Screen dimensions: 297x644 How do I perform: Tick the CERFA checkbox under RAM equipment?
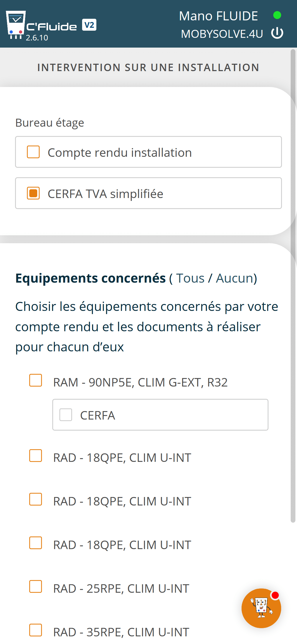(x=66, y=415)
